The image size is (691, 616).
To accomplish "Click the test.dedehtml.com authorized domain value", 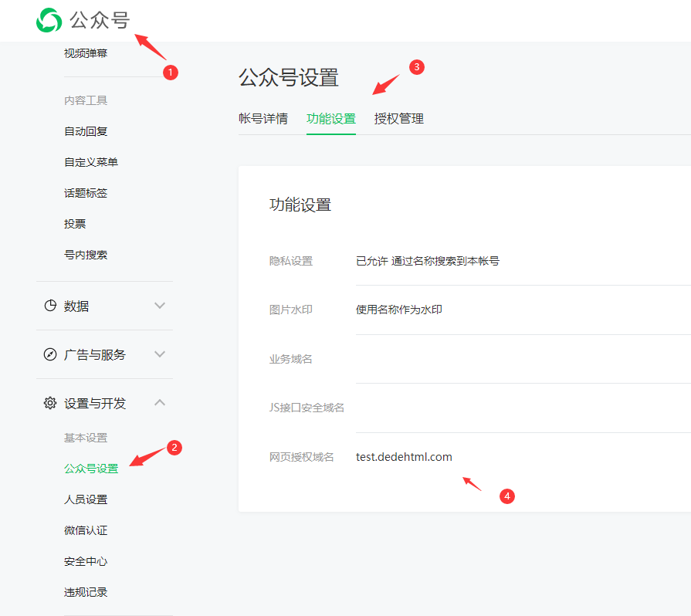I will pyautogui.click(x=404, y=457).
